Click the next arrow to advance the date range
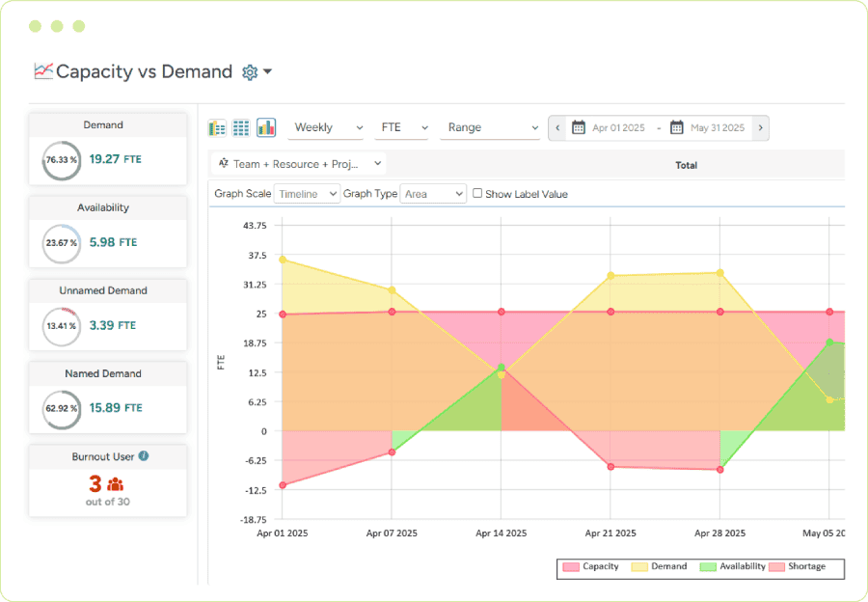Viewport: 868px width, 602px height. click(760, 127)
